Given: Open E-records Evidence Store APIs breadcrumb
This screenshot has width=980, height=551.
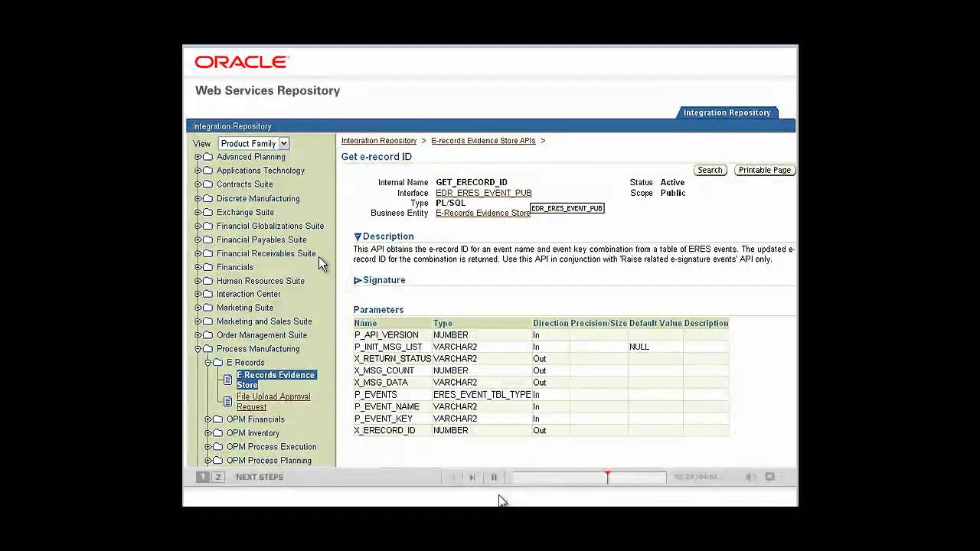Looking at the screenshot, I should click(483, 141).
